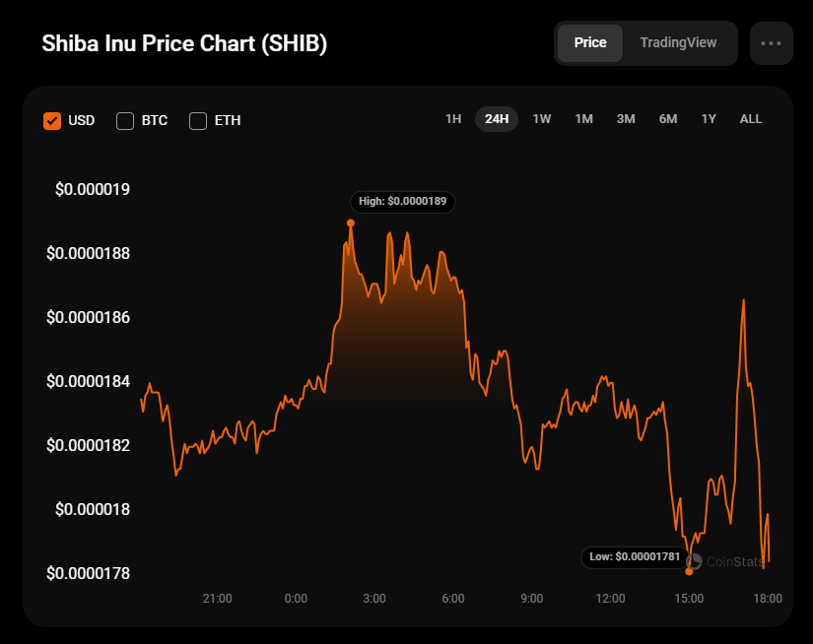Click the Low price marker dot

689,571
